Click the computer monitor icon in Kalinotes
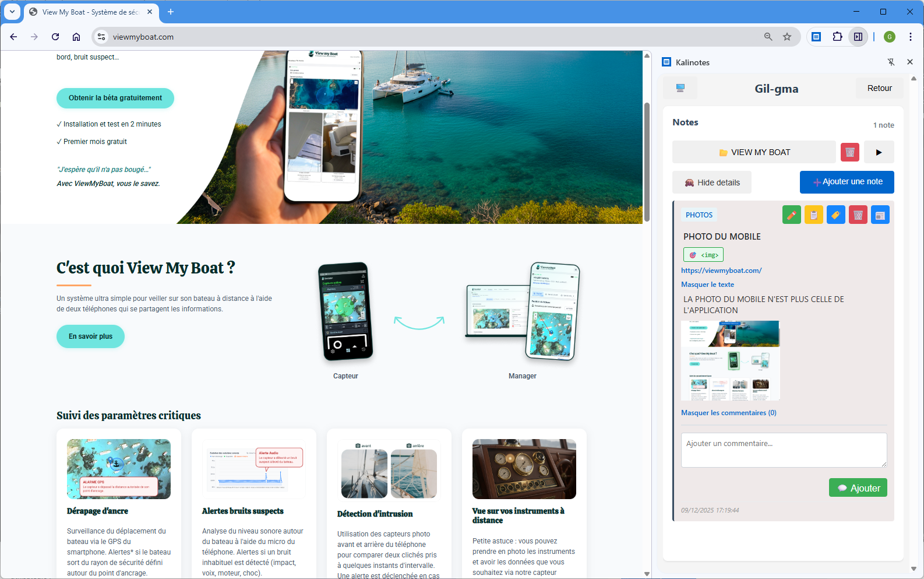Viewport: 924px width, 579px height. [680, 88]
